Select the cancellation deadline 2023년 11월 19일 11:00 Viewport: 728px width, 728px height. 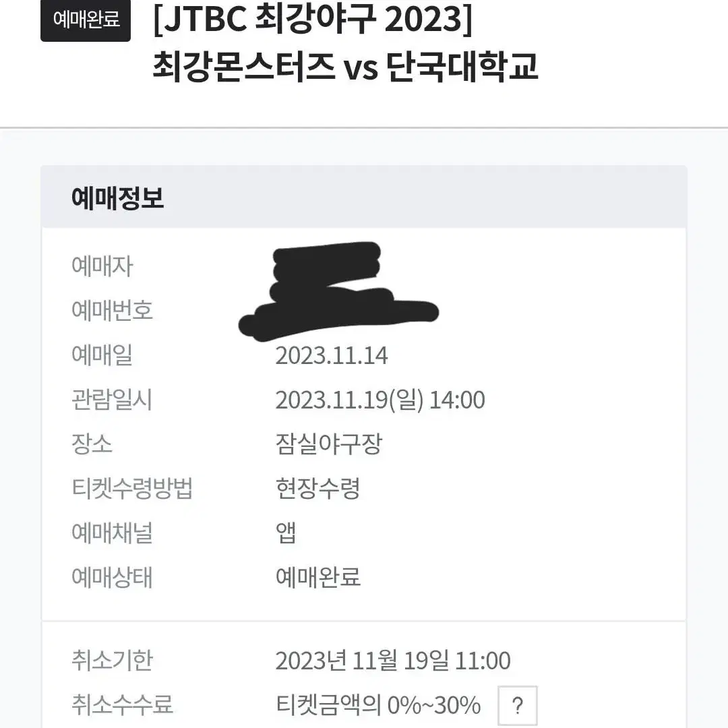[393, 660]
